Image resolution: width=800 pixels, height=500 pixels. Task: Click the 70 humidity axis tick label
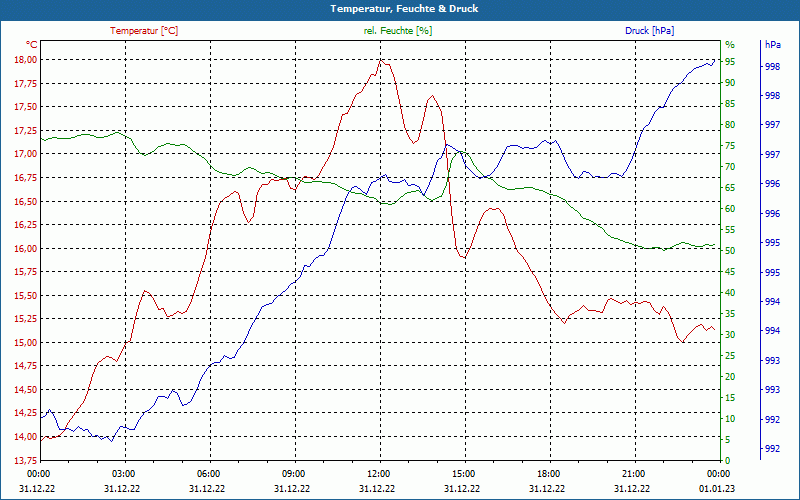[731, 167]
